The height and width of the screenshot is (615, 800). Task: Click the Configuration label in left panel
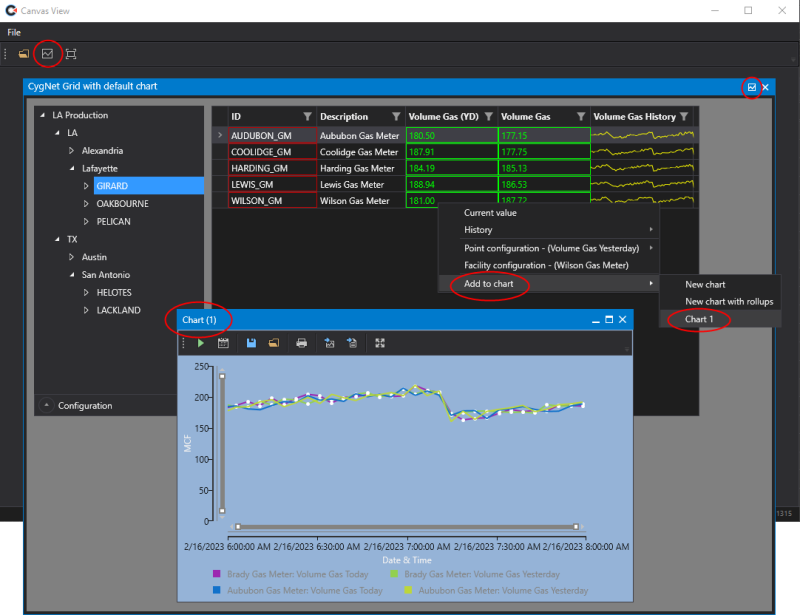pos(85,406)
